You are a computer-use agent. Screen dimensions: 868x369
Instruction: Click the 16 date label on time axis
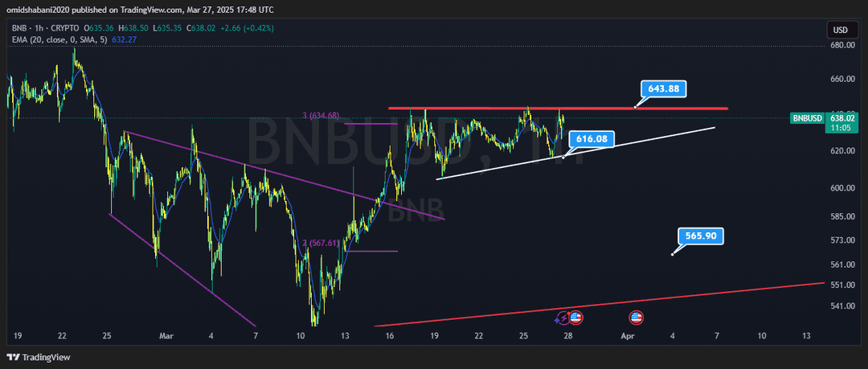point(390,336)
